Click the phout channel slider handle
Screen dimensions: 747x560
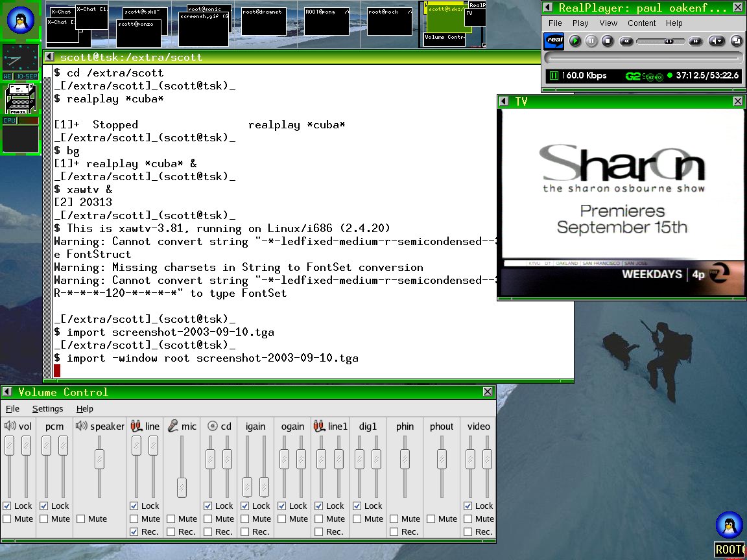coord(442,460)
